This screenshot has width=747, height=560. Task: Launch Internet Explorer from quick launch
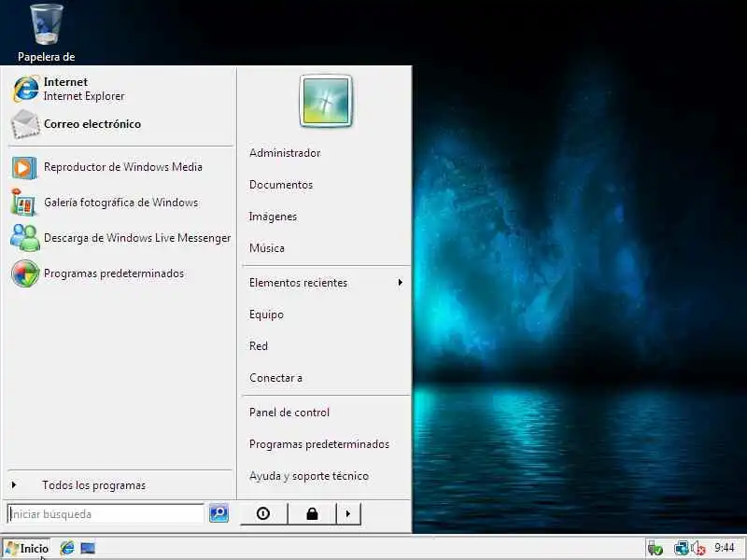pos(67,548)
